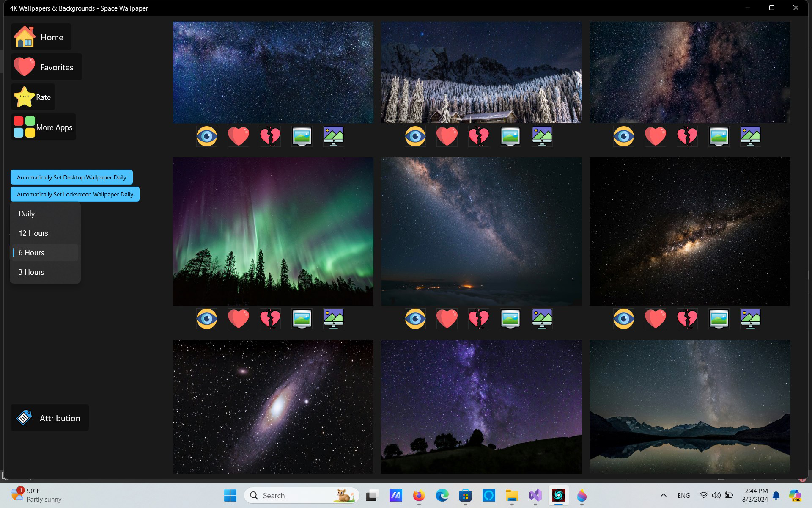Set aurora wallpaper using monitor landscape icon

[x=334, y=319]
